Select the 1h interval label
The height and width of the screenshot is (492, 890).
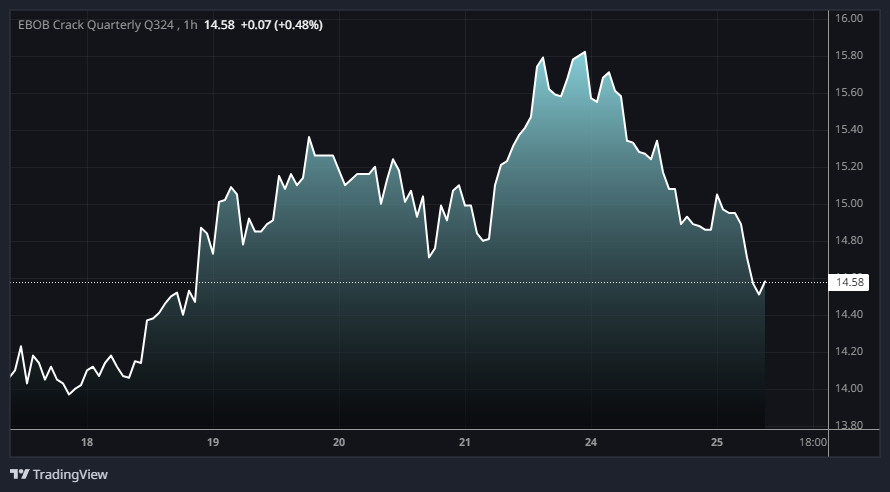coord(189,24)
